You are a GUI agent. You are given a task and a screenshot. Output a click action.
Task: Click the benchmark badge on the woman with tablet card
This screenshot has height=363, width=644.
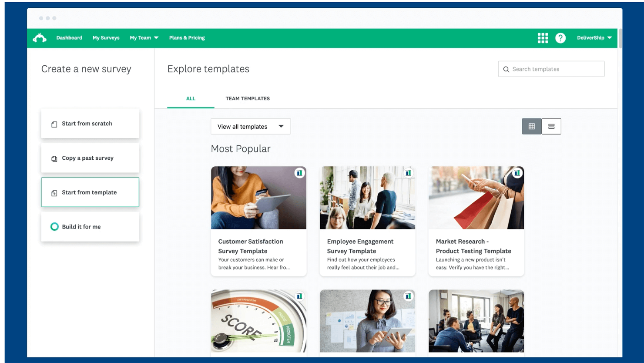click(x=408, y=296)
